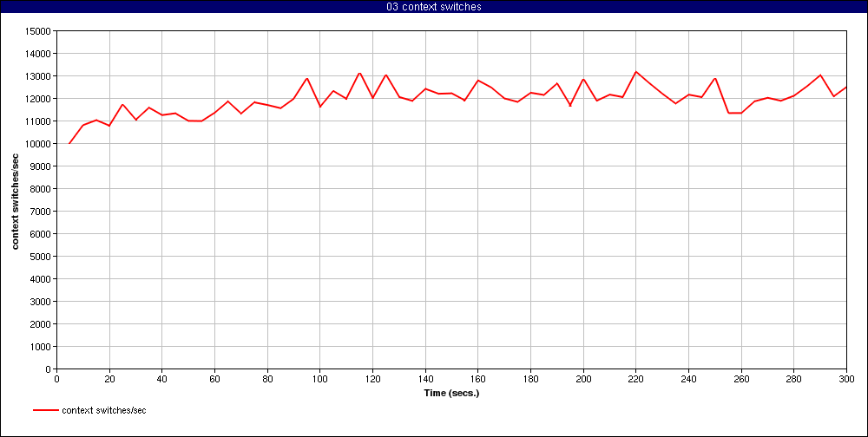This screenshot has width=868, height=437.
Task: Click the y-axis label 6000
Action: point(41,234)
